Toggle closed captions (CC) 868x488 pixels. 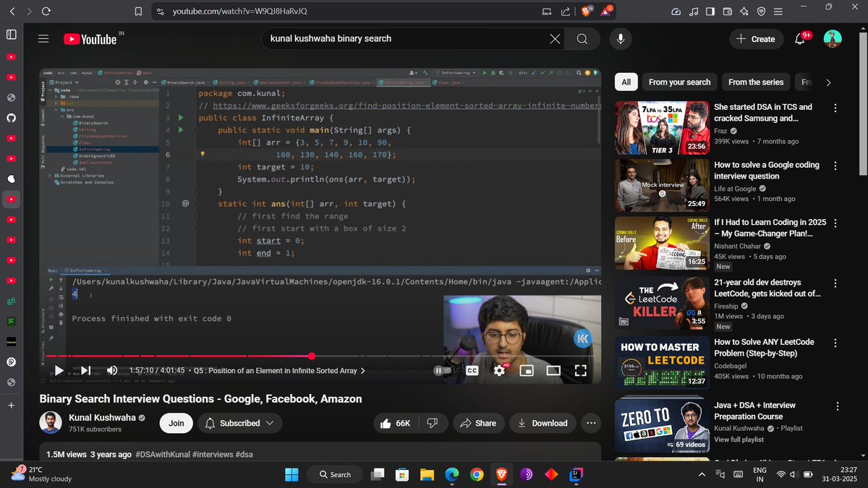coord(472,370)
